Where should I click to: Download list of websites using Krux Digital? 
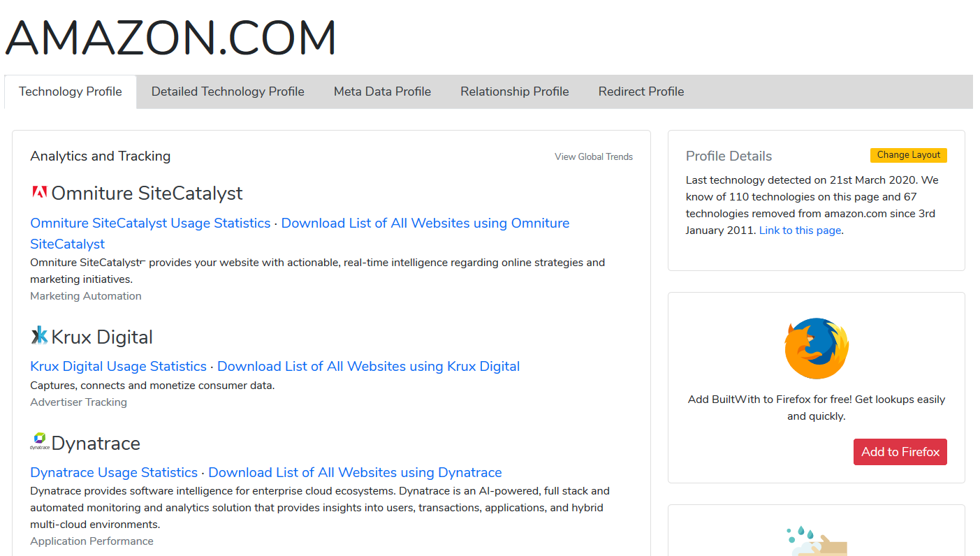[x=368, y=366]
